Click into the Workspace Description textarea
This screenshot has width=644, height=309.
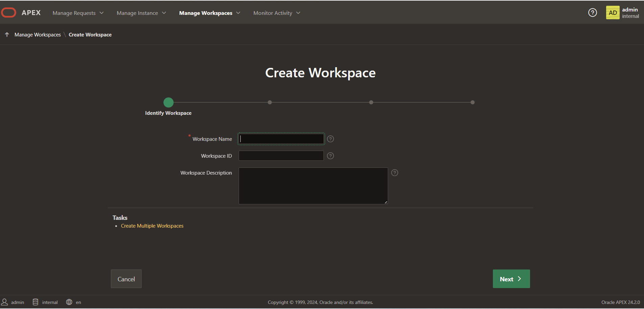(x=313, y=186)
